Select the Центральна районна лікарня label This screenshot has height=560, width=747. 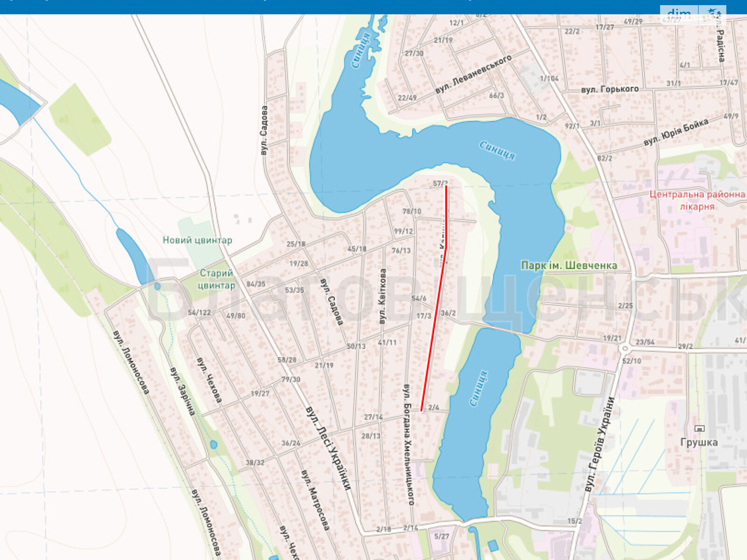tap(697, 200)
